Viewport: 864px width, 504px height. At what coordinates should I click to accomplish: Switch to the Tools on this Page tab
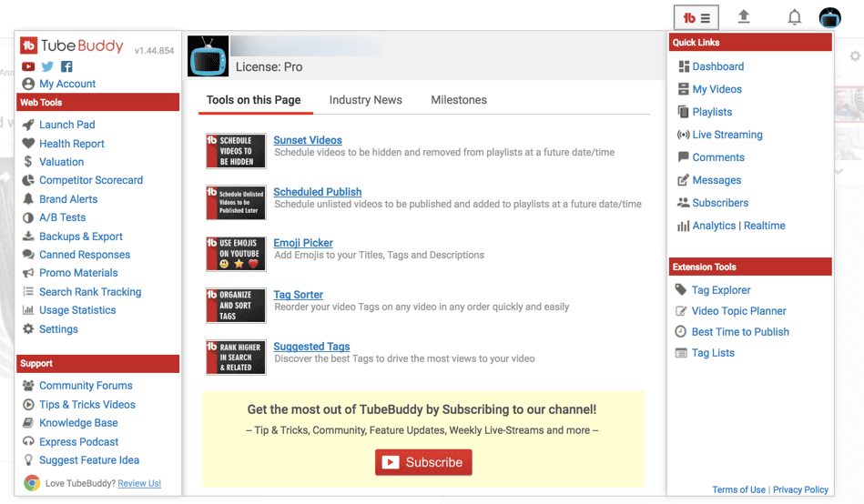253,100
